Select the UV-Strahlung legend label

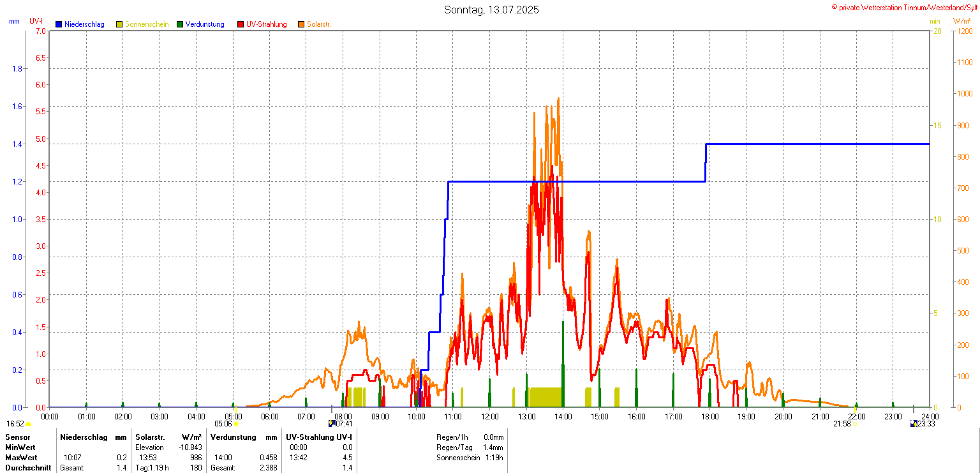coord(266,24)
